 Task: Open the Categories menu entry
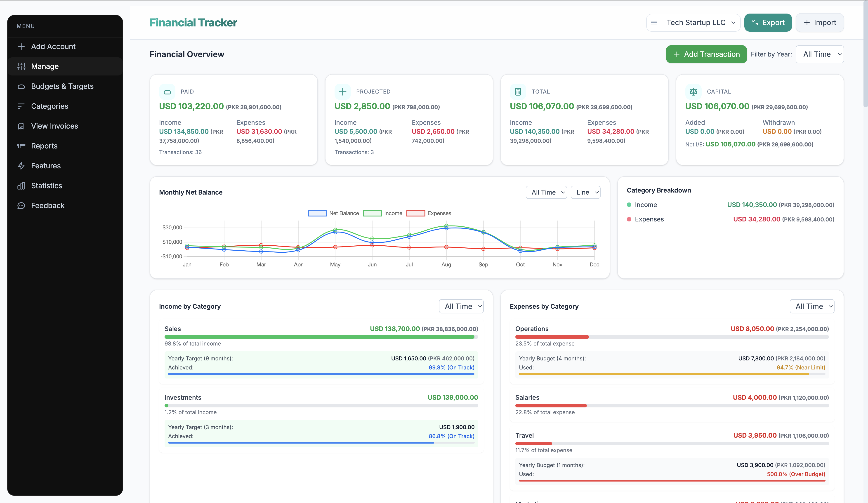pos(21,106)
